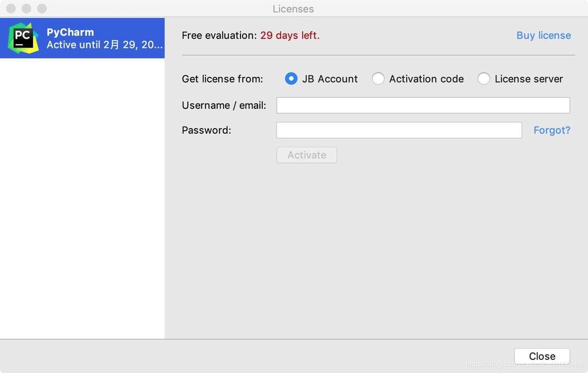Click the "Username / email:" label

tap(224, 105)
